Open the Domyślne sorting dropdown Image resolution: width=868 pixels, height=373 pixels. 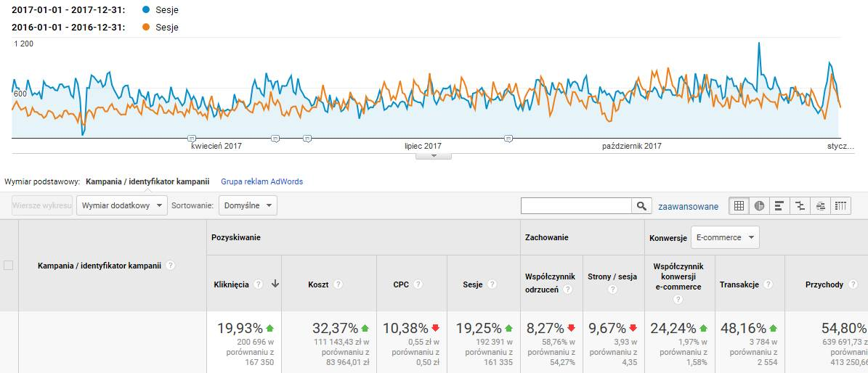point(248,205)
